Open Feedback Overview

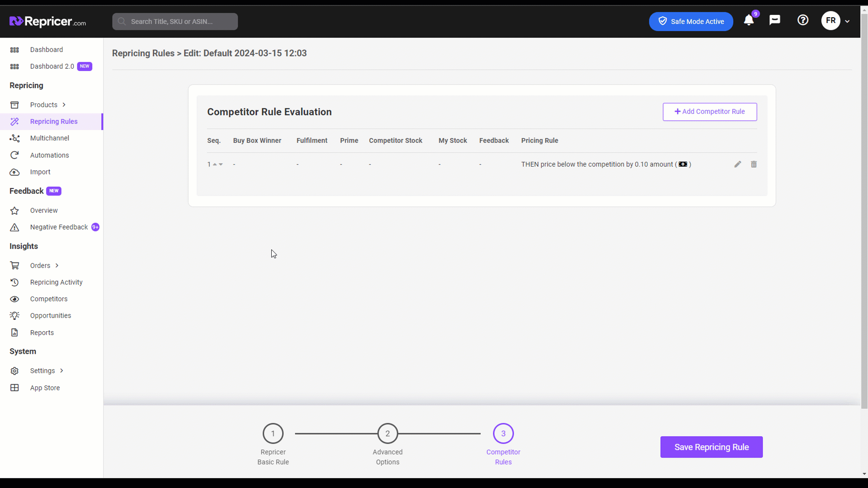point(44,211)
